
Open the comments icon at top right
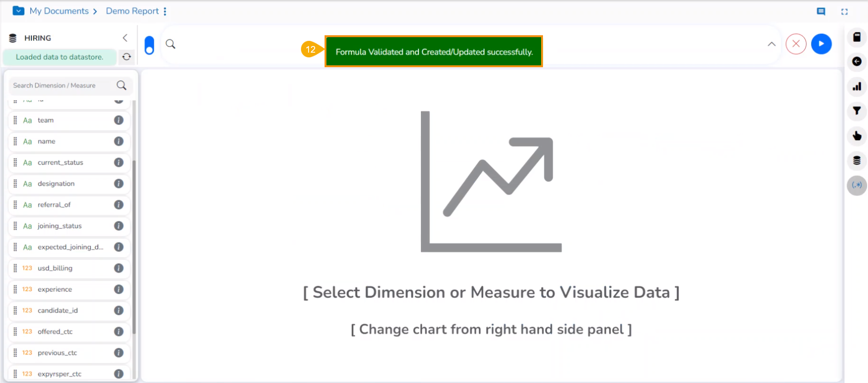coord(821,12)
